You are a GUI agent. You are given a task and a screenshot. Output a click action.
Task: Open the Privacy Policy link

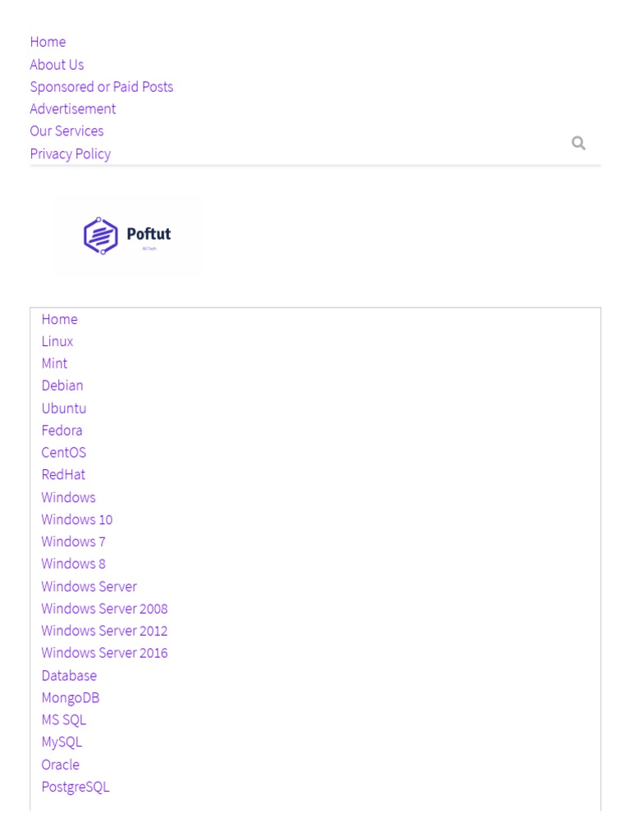tap(70, 154)
